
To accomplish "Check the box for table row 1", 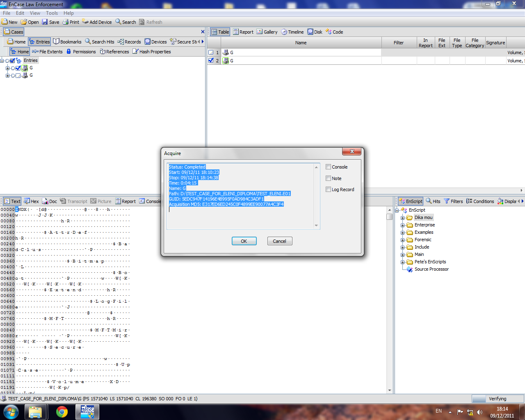I will click(211, 52).
